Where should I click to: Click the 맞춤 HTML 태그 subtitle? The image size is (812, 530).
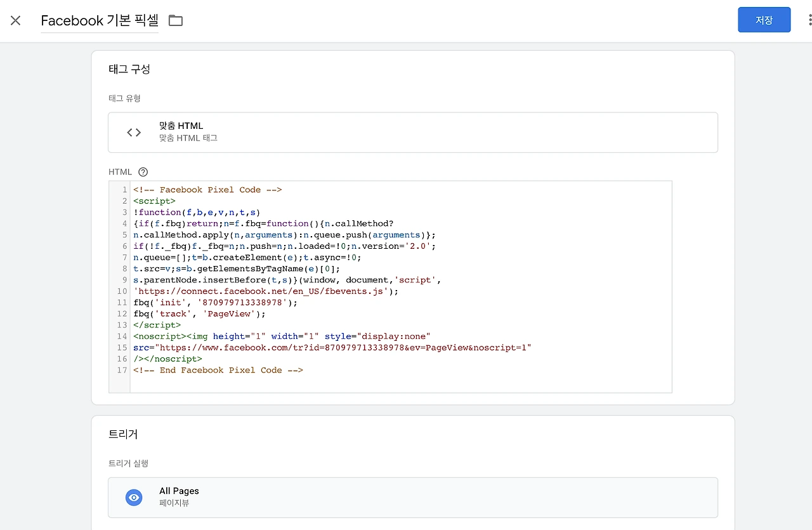tap(188, 138)
